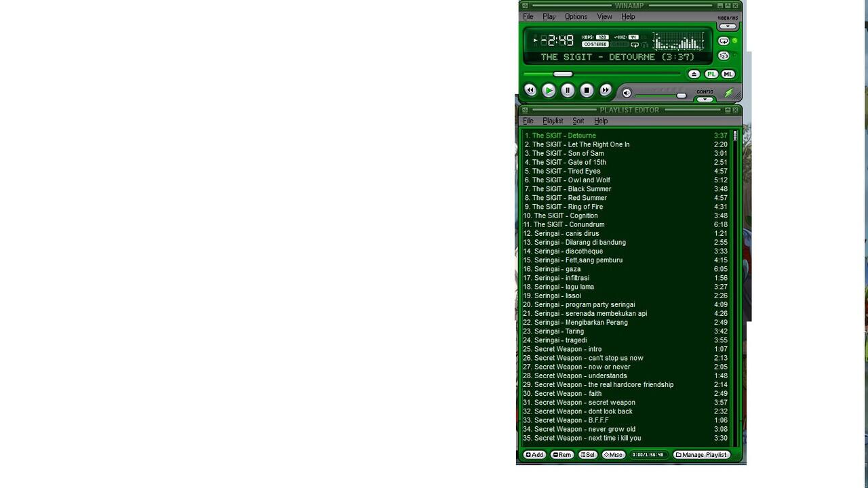Select track The SIGIT - Black Summer
The image size is (868, 488).
point(626,188)
